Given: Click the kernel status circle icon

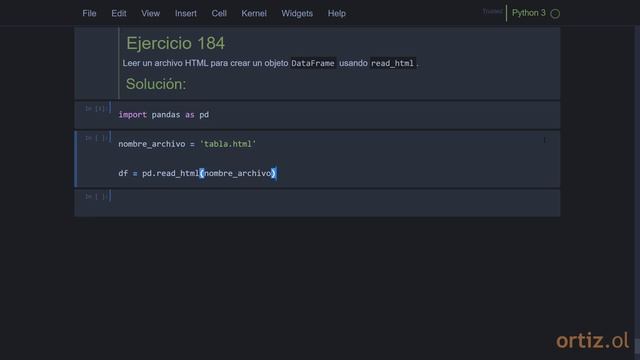Looking at the screenshot, I should (555, 13).
